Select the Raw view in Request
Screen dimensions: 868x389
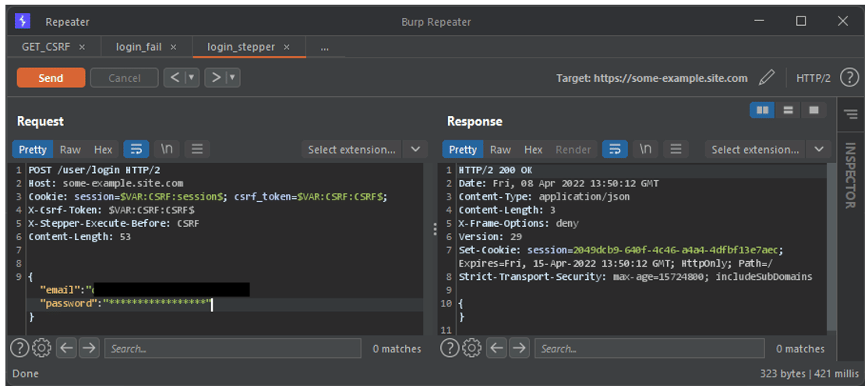pyautogui.click(x=70, y=149)
